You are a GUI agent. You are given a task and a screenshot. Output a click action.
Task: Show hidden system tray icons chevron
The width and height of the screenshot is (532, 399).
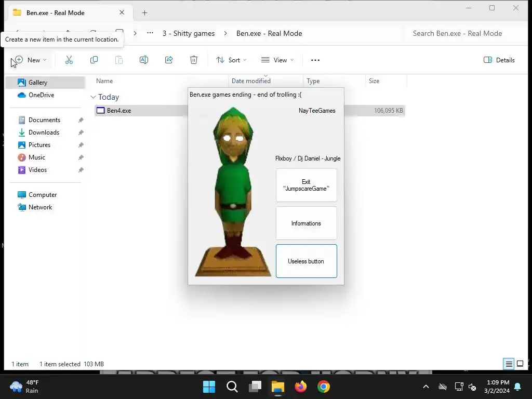point(426,387)
